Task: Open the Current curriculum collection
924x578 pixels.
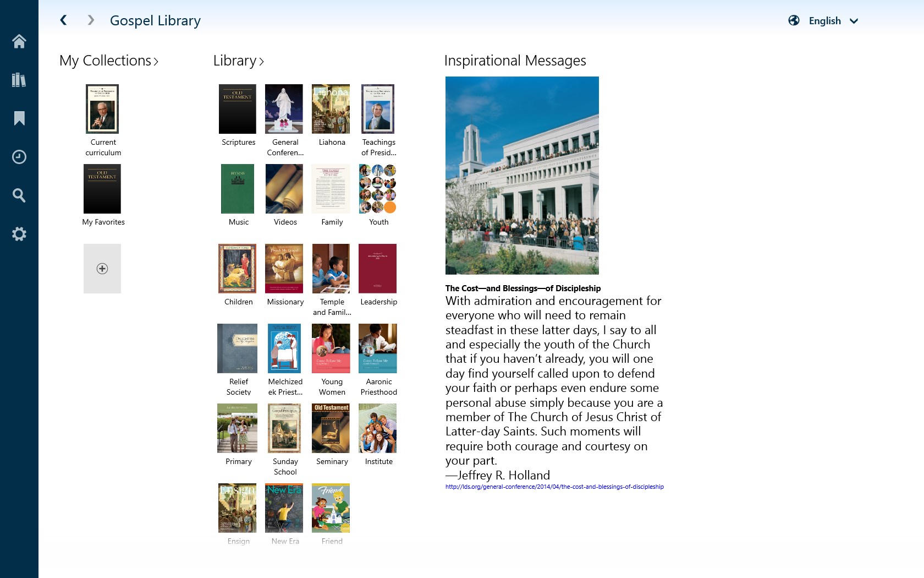Action: click(x=102, y=109)
